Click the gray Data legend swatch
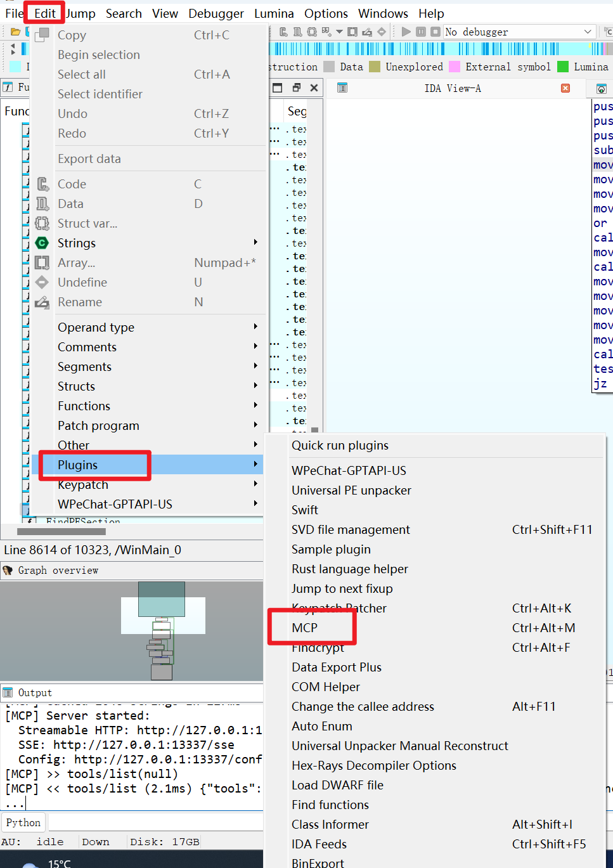This screenshot has width=613, height=868. (329, 67)
